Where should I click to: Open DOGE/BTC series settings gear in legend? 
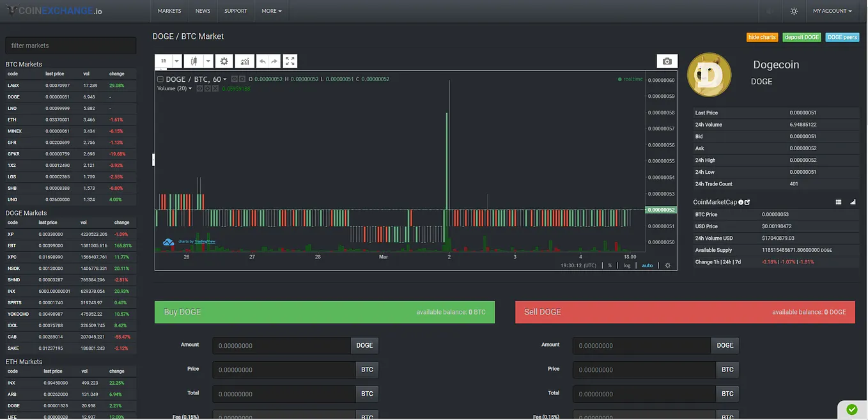tap(242, 79)
